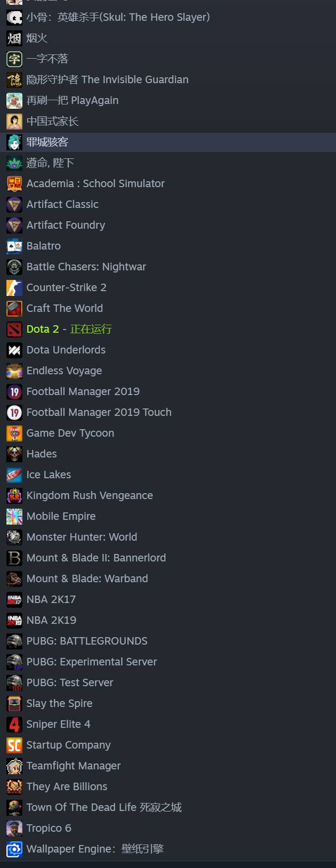Choose Tropico 6 in game list
The height and width of the screenshot is (868, 336).
[x=168, y=828]
